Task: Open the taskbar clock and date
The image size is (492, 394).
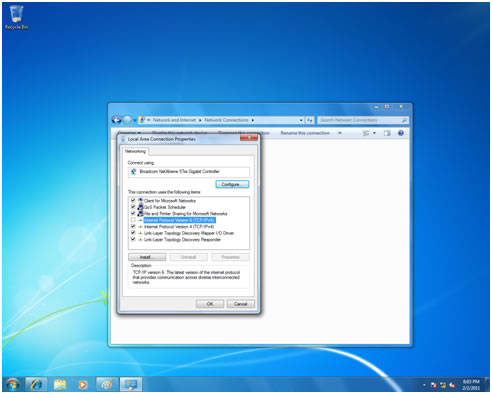Action: pos(471,385)
